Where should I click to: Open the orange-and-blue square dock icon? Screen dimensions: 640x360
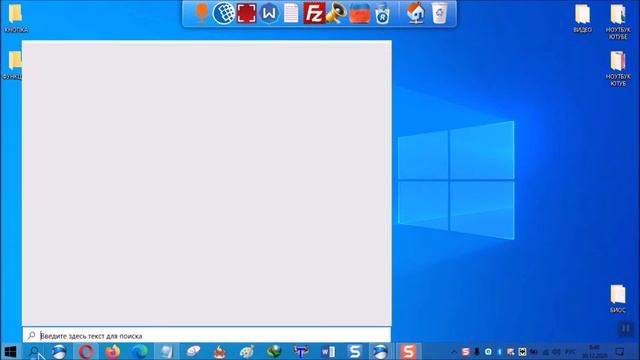[x=360, y=13]
